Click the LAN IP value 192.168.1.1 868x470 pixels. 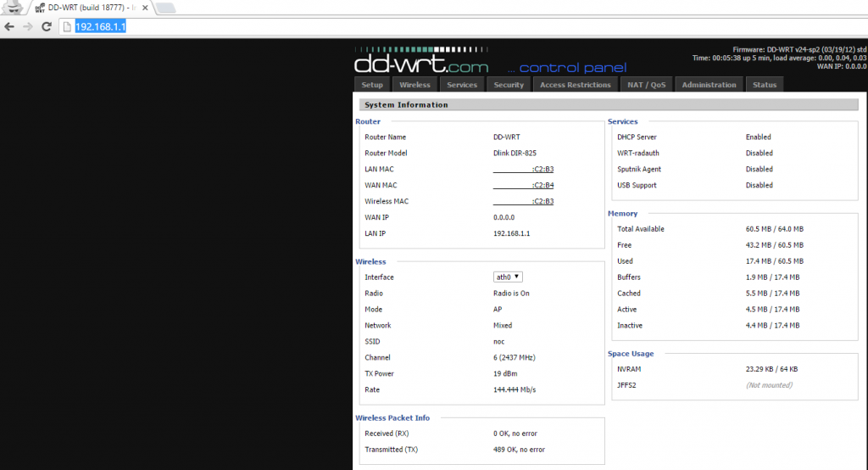[511, 233]
